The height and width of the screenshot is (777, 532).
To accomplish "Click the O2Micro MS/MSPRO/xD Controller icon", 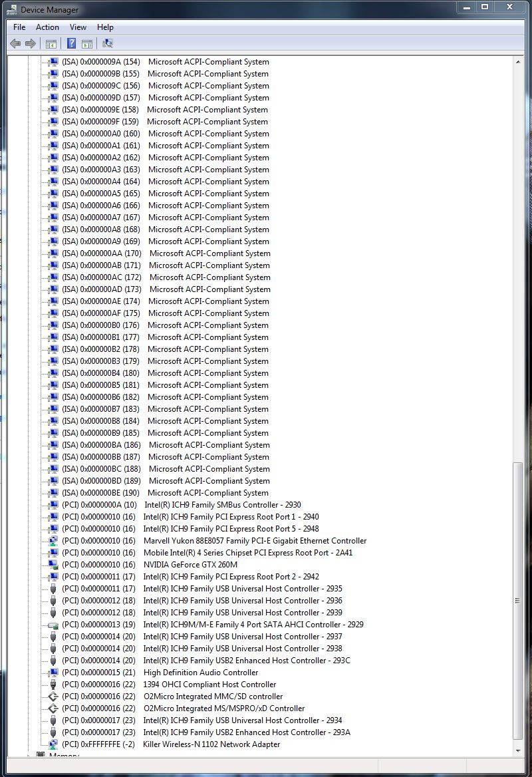I will pyautogui.click(x=53, y=708).
